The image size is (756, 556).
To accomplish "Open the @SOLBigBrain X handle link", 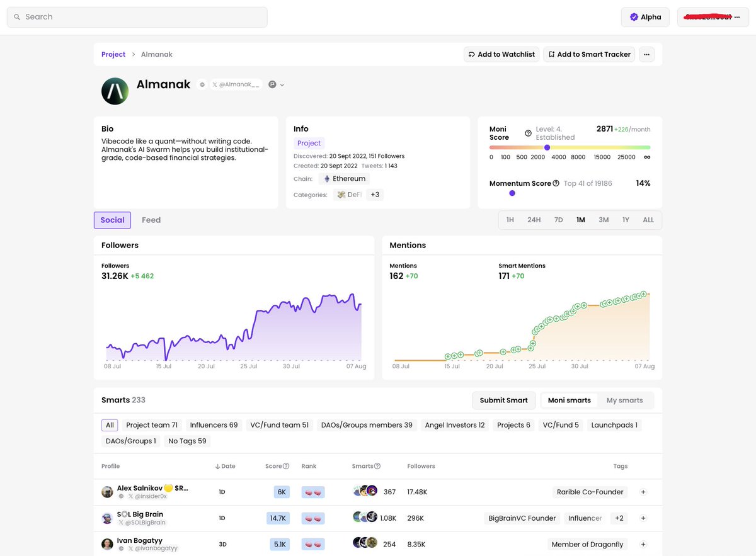I will [x=141, y=523].
